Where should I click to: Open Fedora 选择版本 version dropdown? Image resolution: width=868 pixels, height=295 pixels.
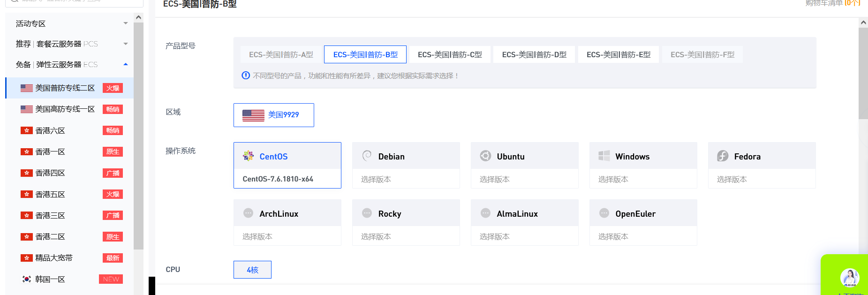762,179
